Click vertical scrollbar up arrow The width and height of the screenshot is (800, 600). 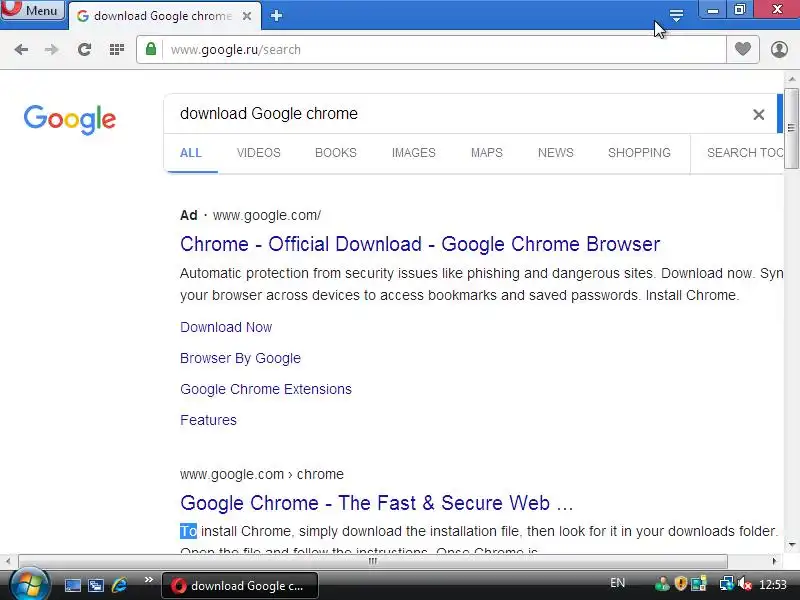[791, 79]
